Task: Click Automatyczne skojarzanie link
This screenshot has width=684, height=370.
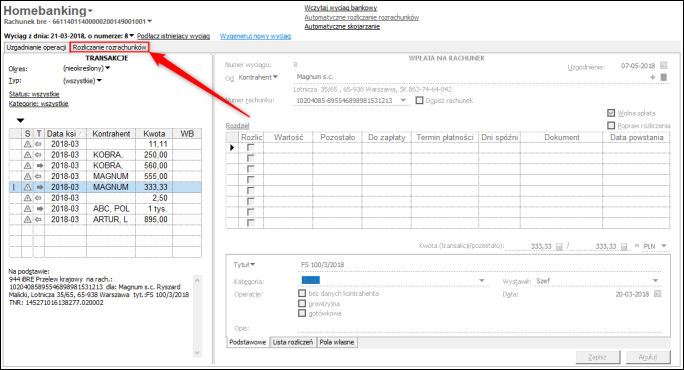Action: point(342,27)
